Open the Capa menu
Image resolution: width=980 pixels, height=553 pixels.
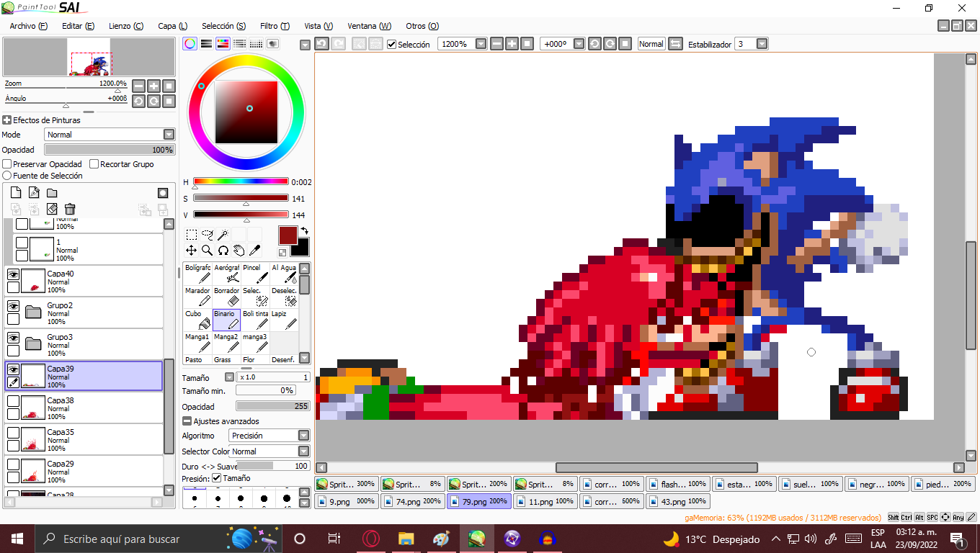click(172, 26)
